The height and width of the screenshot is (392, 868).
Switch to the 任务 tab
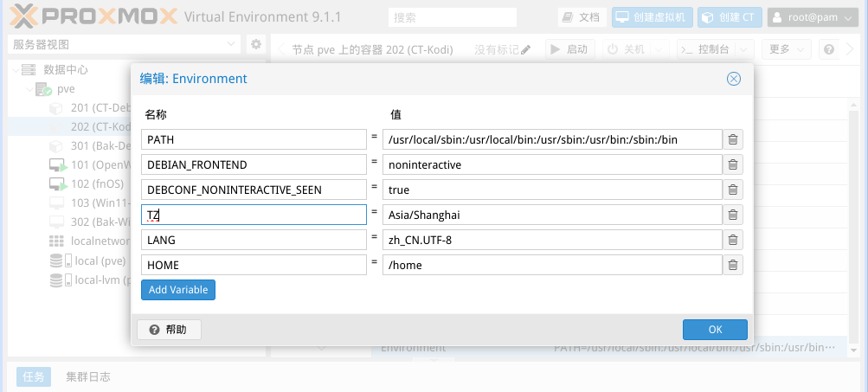coord(34,376)
